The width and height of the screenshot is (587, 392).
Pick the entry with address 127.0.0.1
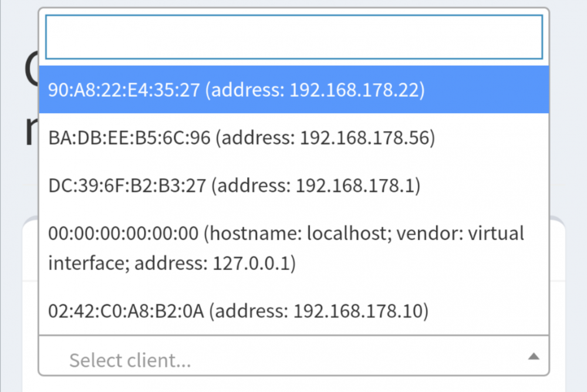[x=294, y=248]
